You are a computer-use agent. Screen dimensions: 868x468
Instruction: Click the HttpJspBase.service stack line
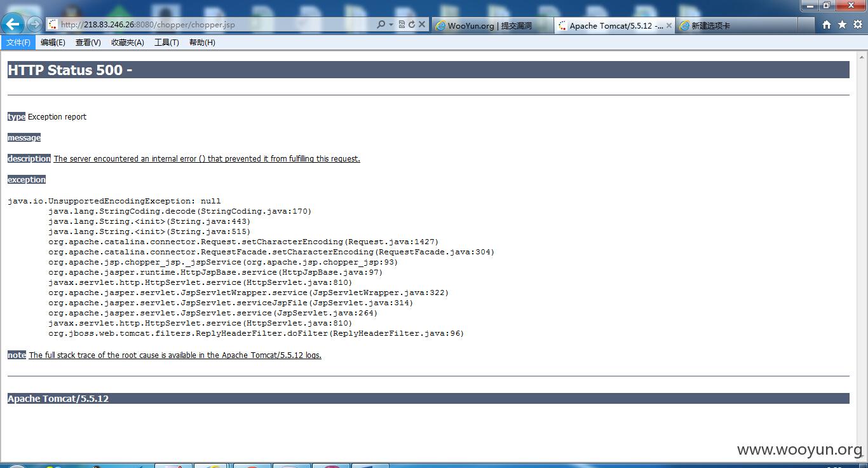[x=215, y=272]
